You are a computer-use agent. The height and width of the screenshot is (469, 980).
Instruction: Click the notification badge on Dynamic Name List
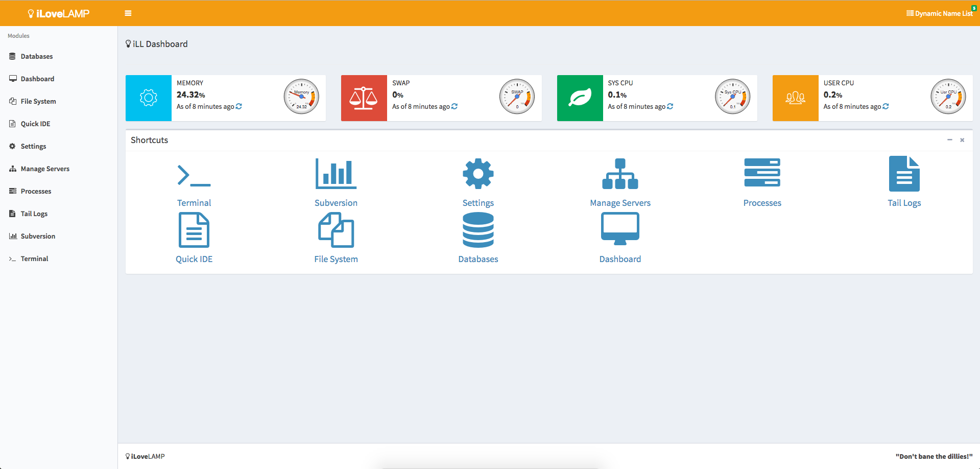click(974, 8)
